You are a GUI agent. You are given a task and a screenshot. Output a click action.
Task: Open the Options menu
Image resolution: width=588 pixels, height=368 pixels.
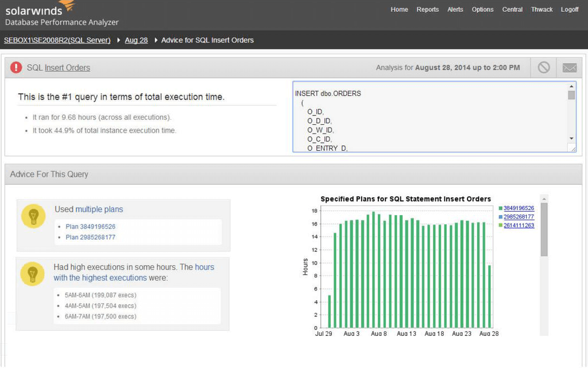tap(482, 10)
